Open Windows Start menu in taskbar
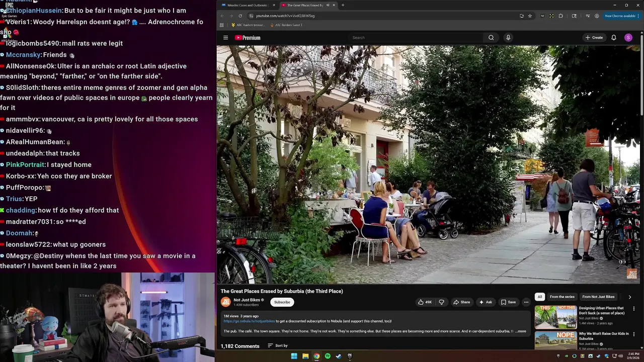 [x=294, y=356]
